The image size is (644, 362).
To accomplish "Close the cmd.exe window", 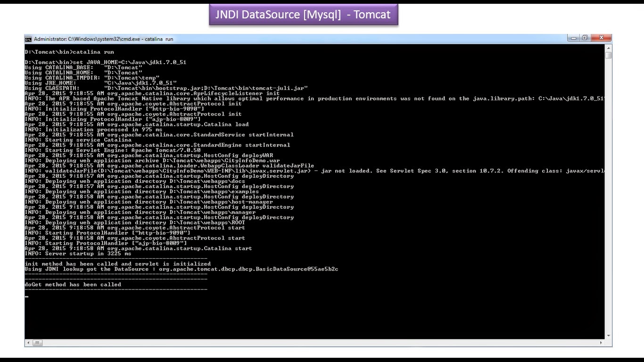I will [x=602, y=38].
